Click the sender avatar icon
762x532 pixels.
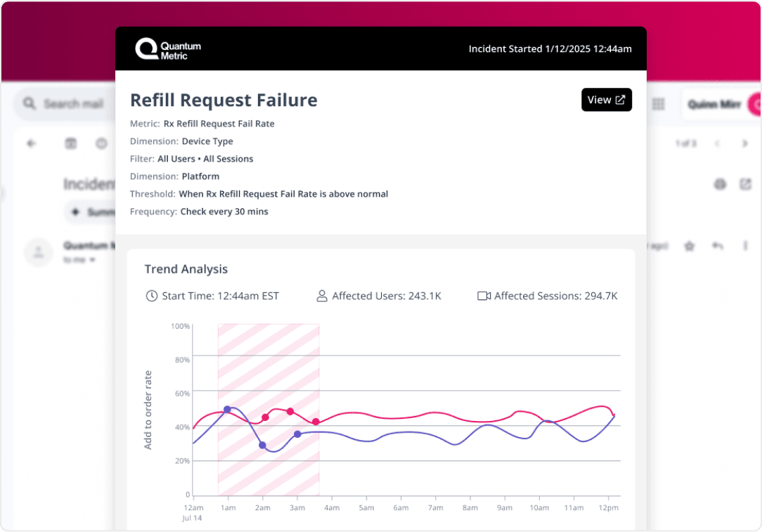[38, 252]
